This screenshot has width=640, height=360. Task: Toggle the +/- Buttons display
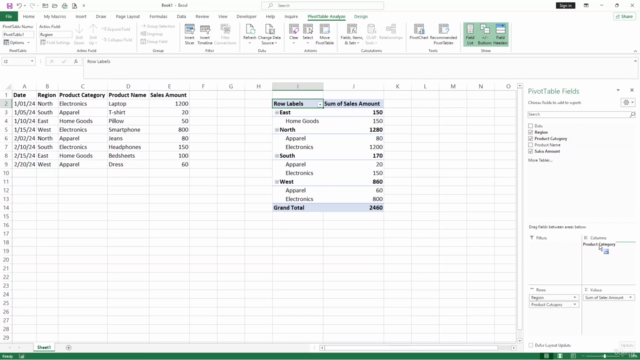pos(484,34)
